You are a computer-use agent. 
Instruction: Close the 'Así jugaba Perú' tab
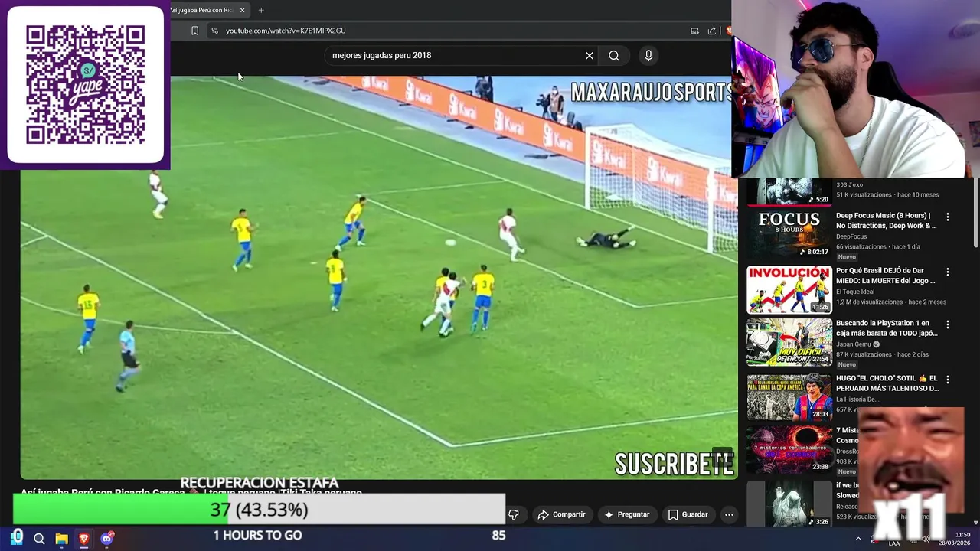[x=243, y=10]
